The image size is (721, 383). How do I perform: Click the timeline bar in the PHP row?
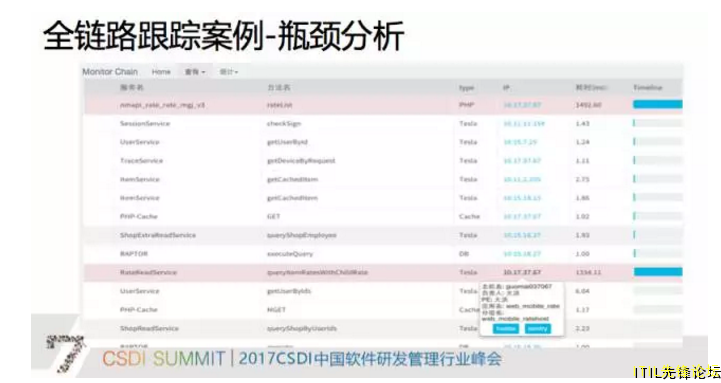pos(658,105)
